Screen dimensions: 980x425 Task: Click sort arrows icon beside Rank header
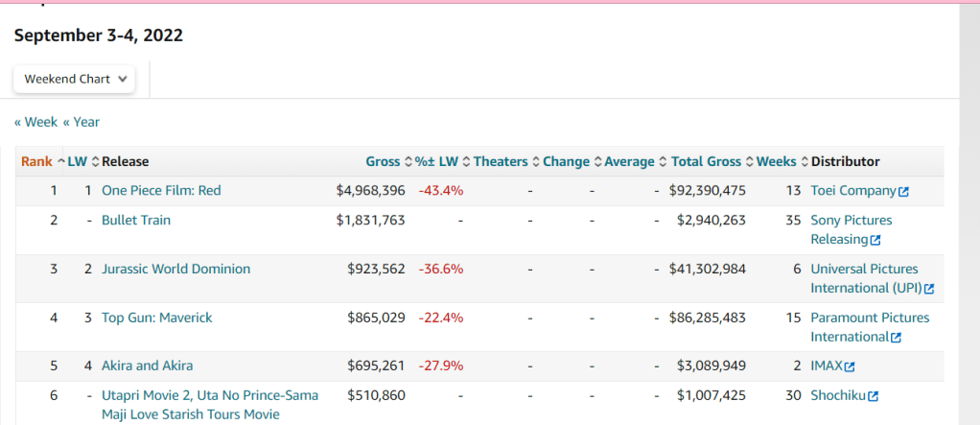[x=61, y=162]
